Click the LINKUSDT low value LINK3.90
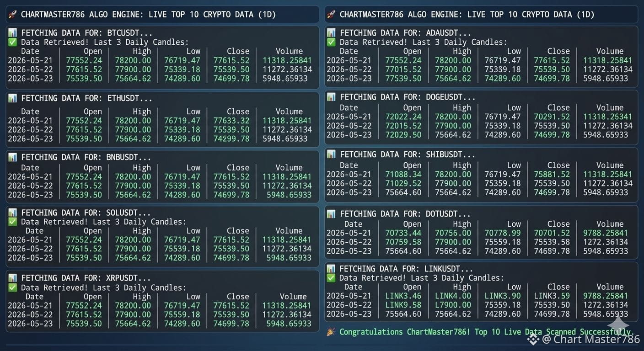 click(x=503, y=296)
